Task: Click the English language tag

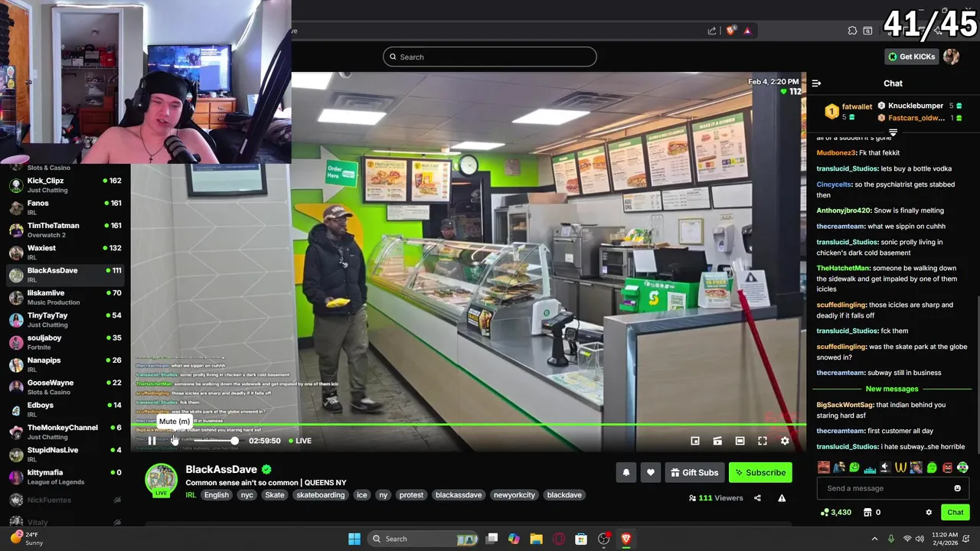Action: point(216,495)
